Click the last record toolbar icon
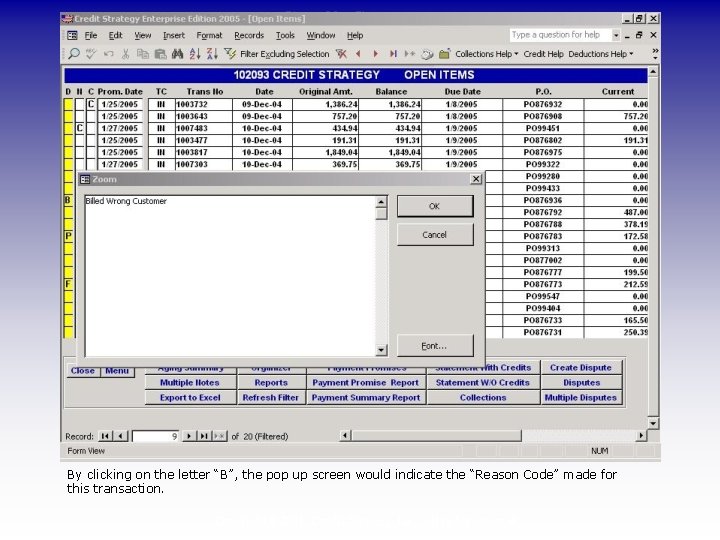 point(393,54)
